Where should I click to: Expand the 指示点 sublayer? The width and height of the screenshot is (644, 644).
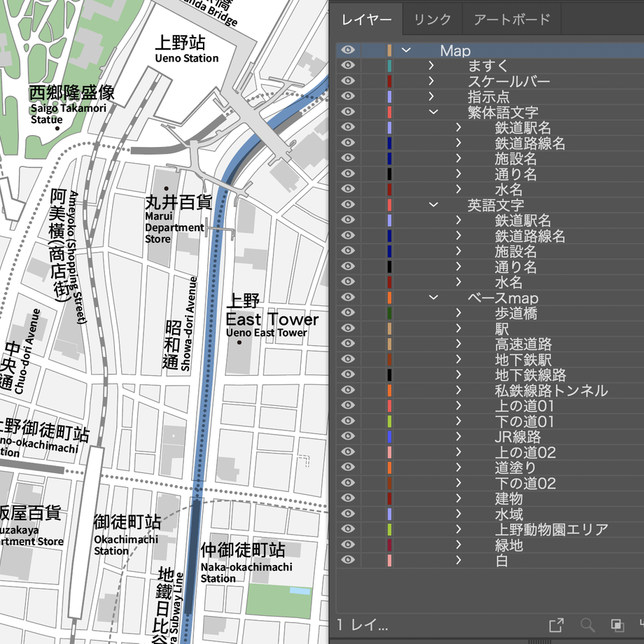tap(430, 96)
